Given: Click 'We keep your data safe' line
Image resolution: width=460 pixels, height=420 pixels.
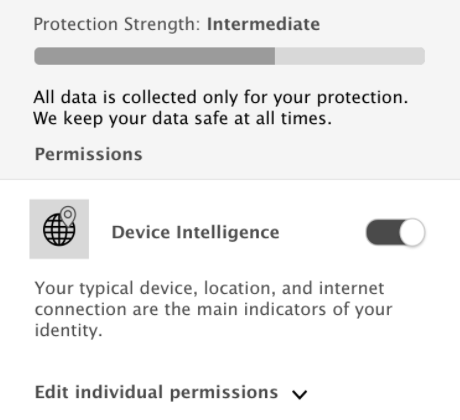Looking at the screenshot, I should point(182,118).
